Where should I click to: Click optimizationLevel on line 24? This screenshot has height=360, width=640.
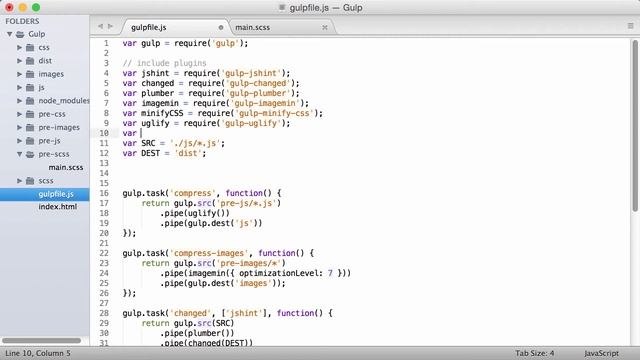(x=279, y=273)
